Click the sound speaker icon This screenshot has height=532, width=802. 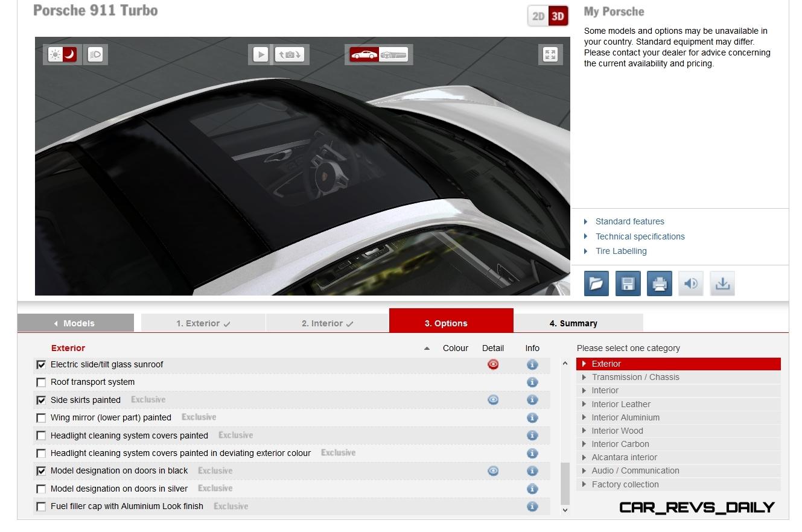[x=691, y=283]
